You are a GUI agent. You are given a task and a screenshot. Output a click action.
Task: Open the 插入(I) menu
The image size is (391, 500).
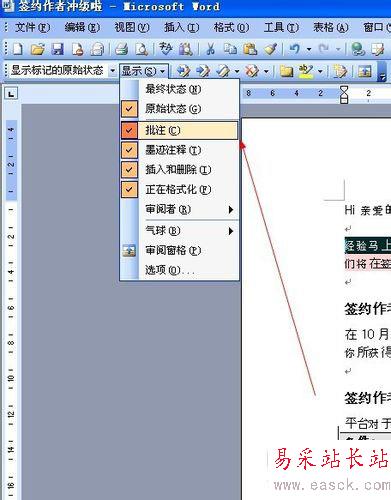click(181, 27)
